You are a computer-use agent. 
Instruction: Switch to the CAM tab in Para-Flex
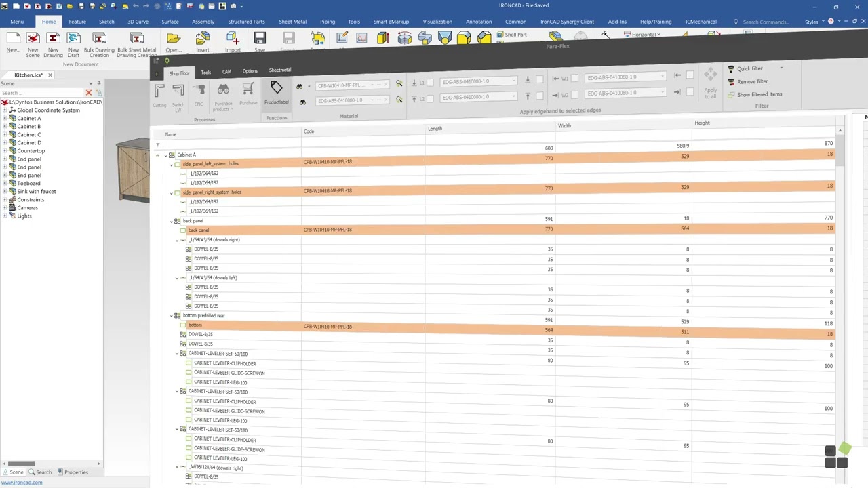[x=226, y=72]
